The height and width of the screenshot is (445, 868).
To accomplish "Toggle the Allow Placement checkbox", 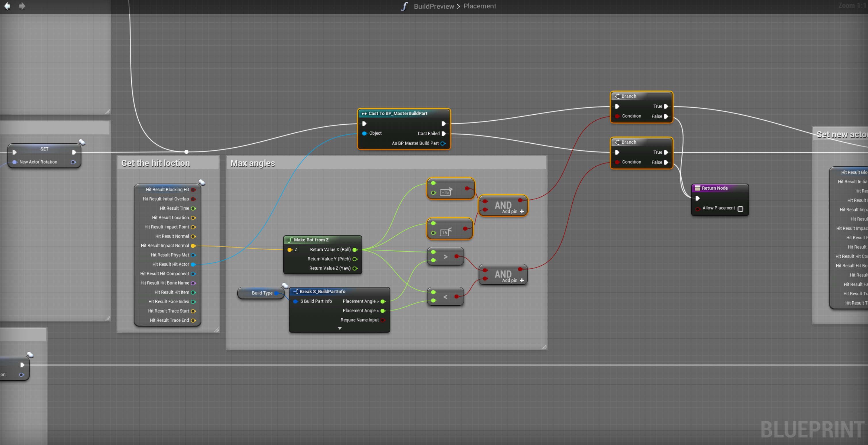I will [740, 209].
